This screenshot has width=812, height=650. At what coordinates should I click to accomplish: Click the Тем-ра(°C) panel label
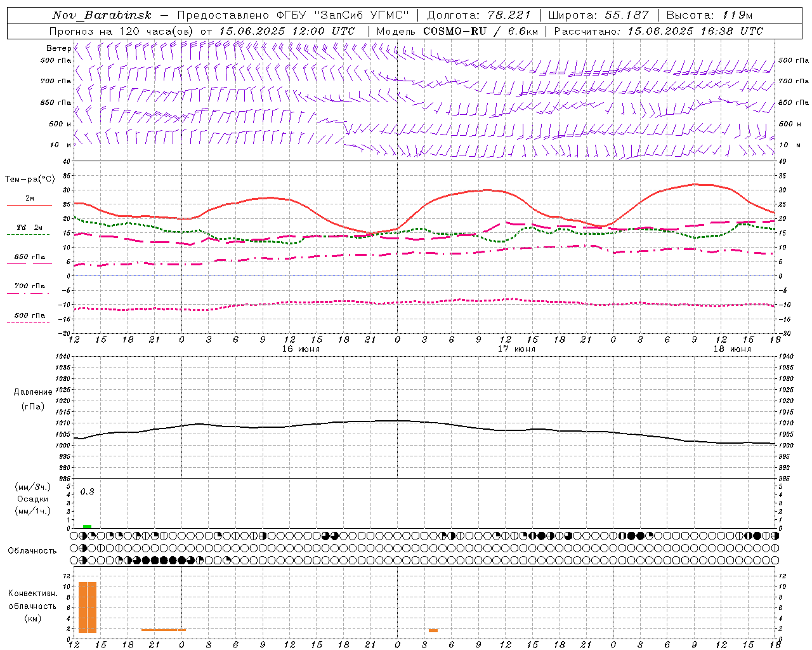(x=30, y=180)
